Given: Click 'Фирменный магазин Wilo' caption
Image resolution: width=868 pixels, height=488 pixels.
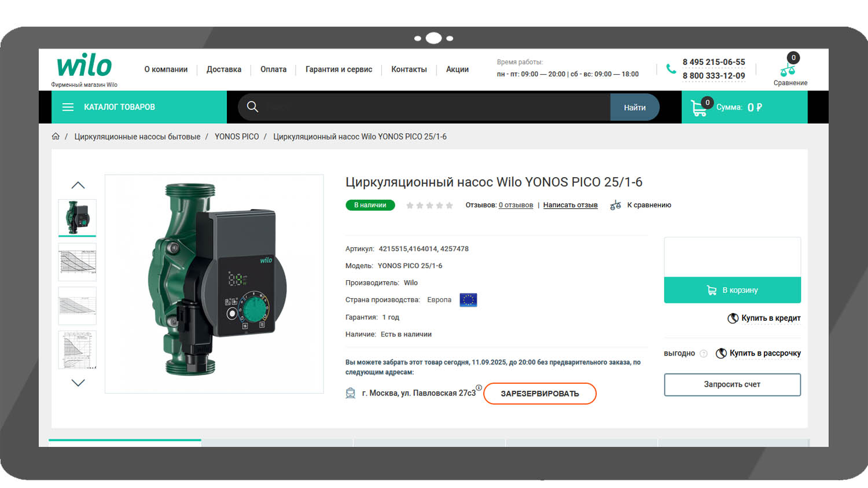Looking at the screenshot, I should (84, 85).
